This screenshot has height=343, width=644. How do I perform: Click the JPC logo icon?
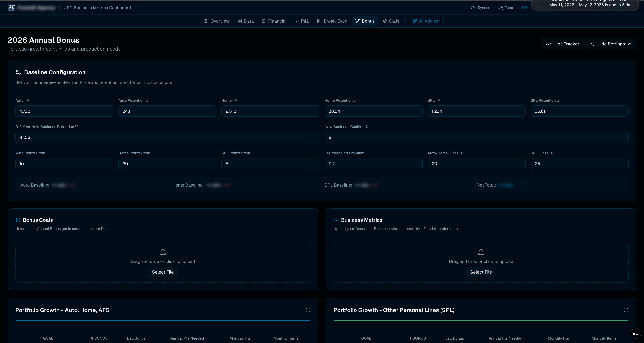pos(11,8)
